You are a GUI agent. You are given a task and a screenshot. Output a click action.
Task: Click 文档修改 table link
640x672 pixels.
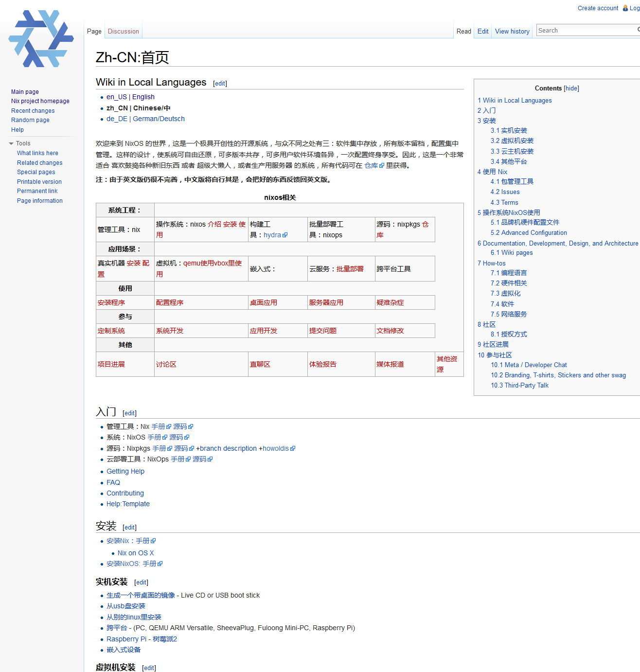pos(390,331)
